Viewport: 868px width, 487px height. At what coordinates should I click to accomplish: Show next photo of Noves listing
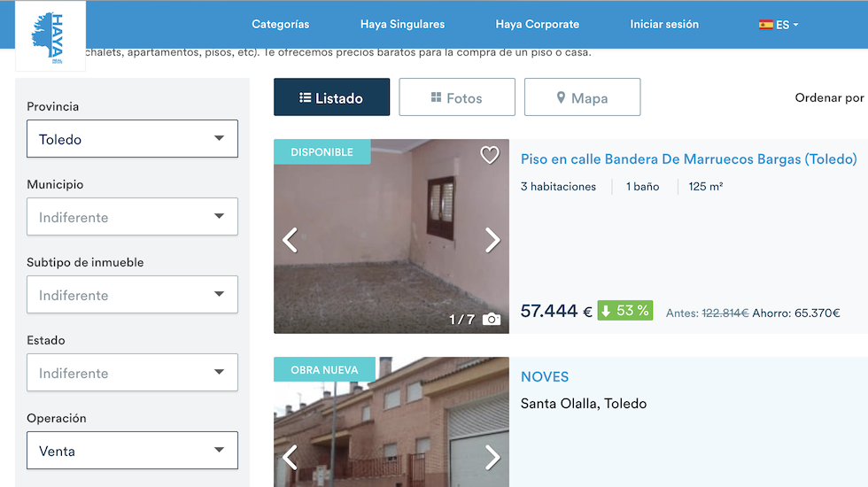[492, 458]
